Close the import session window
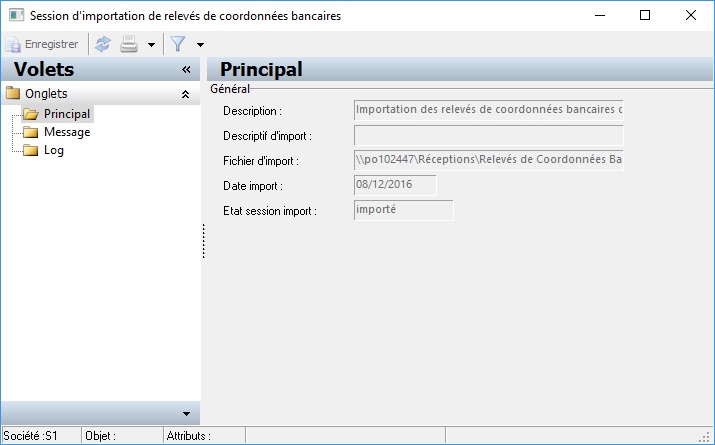The height and width of the screenshot is (445, 715). click(x=691, y=15)
